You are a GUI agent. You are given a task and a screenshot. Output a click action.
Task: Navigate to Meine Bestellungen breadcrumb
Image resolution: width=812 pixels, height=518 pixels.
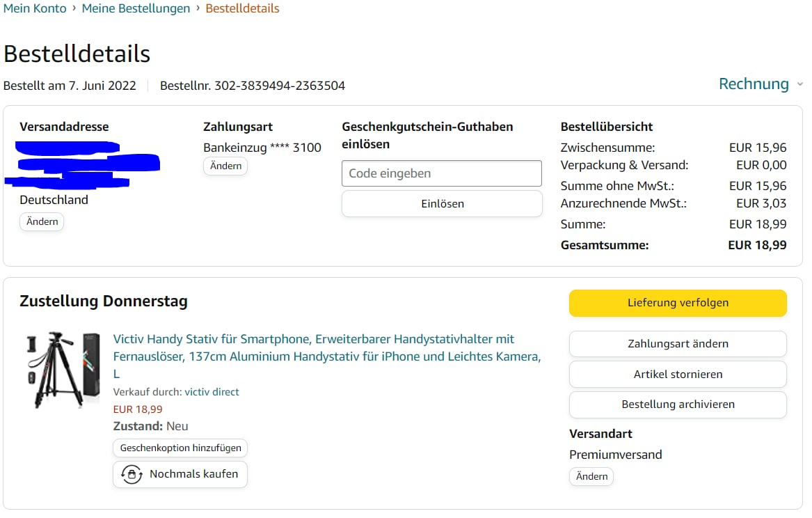136,9
